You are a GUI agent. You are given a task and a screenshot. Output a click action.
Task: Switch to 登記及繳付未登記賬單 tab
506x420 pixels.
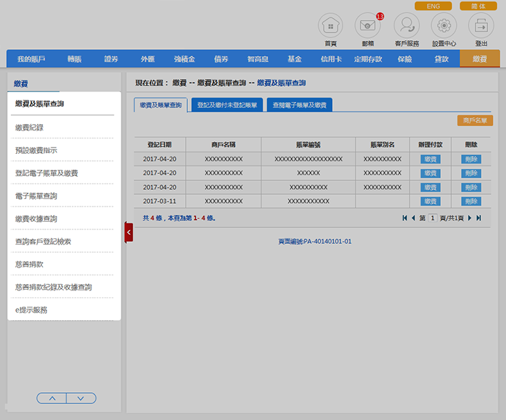(227, 105)
